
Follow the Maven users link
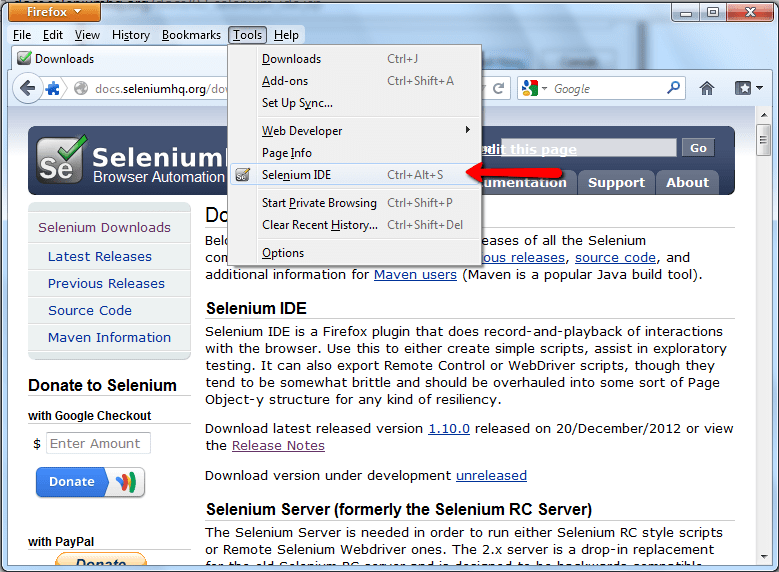(415, 275)
